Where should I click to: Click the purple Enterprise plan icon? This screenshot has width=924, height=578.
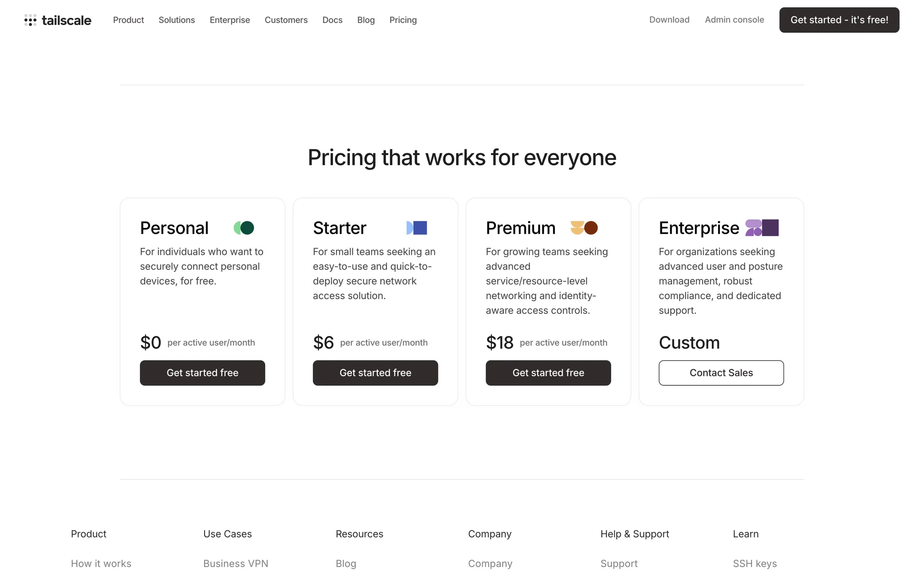[762, 228]
